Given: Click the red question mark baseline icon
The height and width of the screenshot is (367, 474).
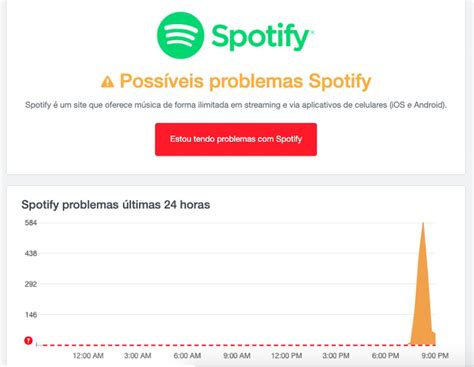Looking at the screenshot, I should [28, 340].
